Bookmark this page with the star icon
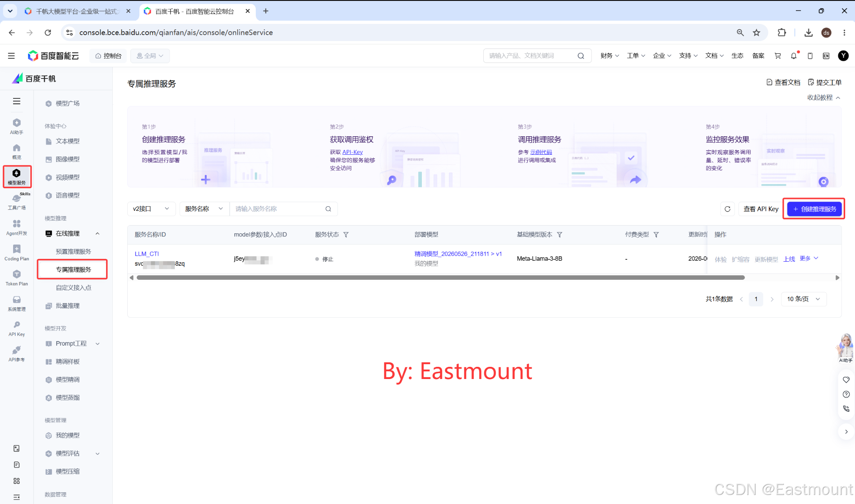855x504 pixels. coord(757,32)
